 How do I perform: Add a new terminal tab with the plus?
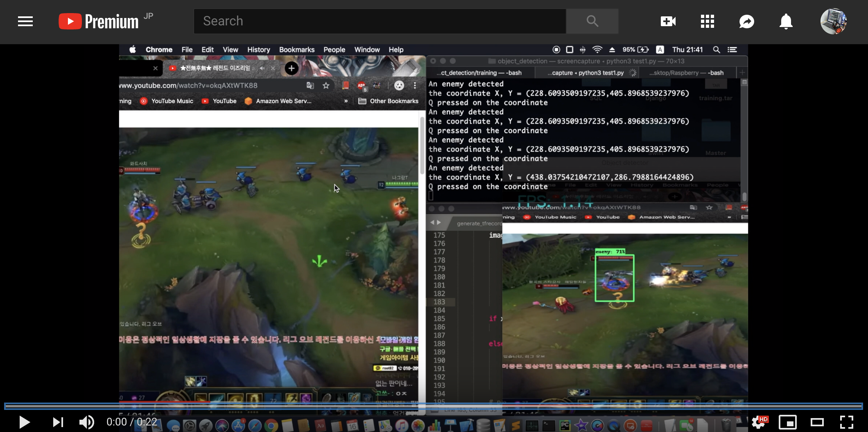(x=742, y=73)
